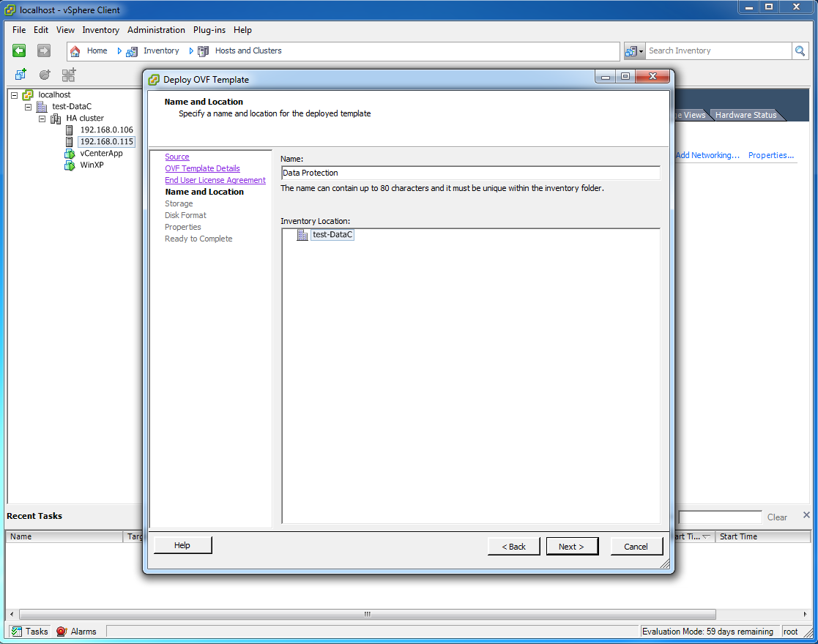The image size is (818, 644).
Task: Click the Properties link in main window
Action: (x=770, y=155)
